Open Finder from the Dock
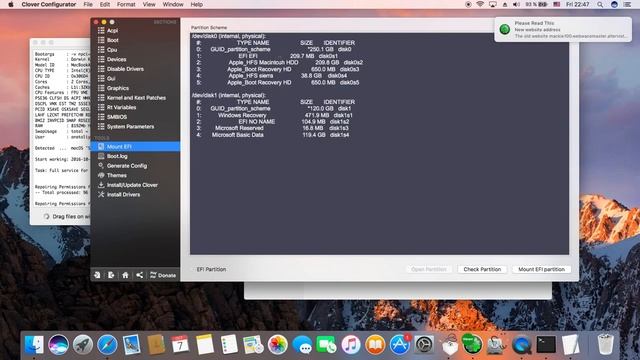This screenshot has width=640, height=360. click(34, 345)
